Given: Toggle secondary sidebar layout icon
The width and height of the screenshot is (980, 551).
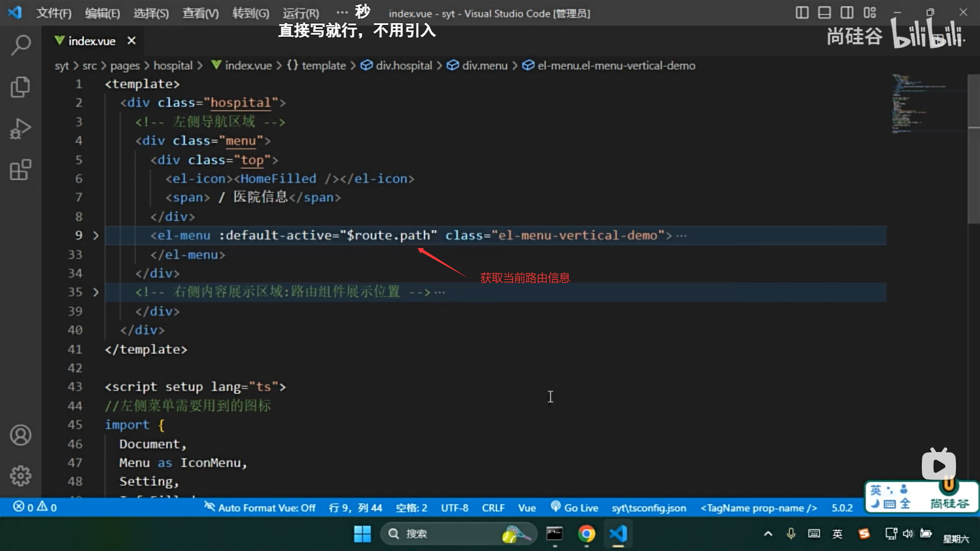Looking at the screenshot, I should 847,13.
